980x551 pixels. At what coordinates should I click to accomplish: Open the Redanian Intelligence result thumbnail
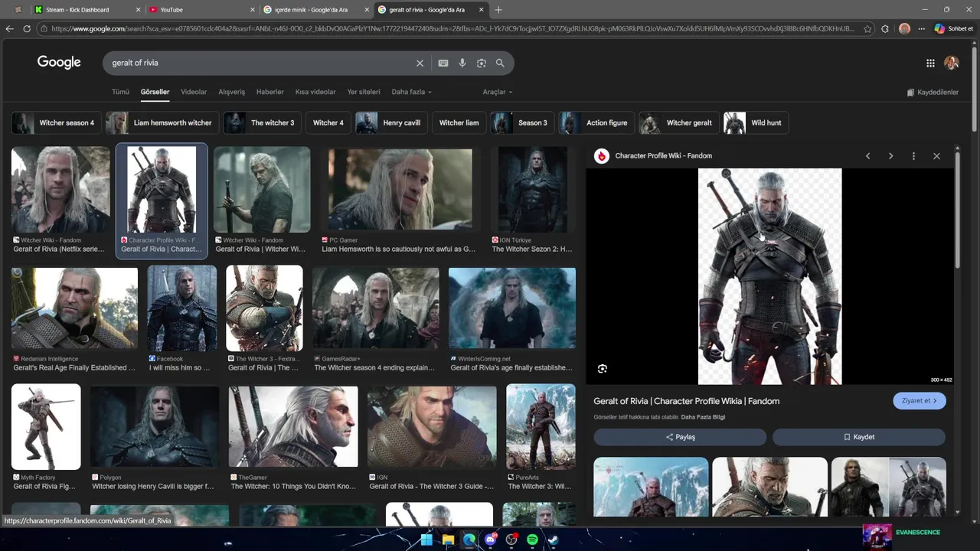point(74,308)
